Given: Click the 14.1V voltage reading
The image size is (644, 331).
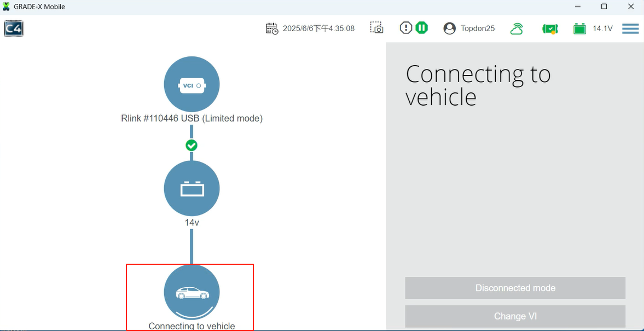Looking at the screenshot, I should point(602,28).
